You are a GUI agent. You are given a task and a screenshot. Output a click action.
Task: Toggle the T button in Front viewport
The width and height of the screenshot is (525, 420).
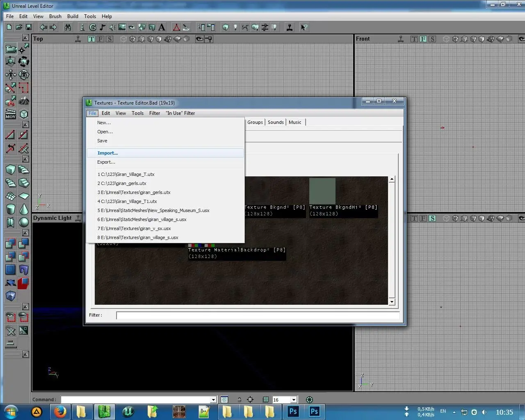click(x=414, y=39)
